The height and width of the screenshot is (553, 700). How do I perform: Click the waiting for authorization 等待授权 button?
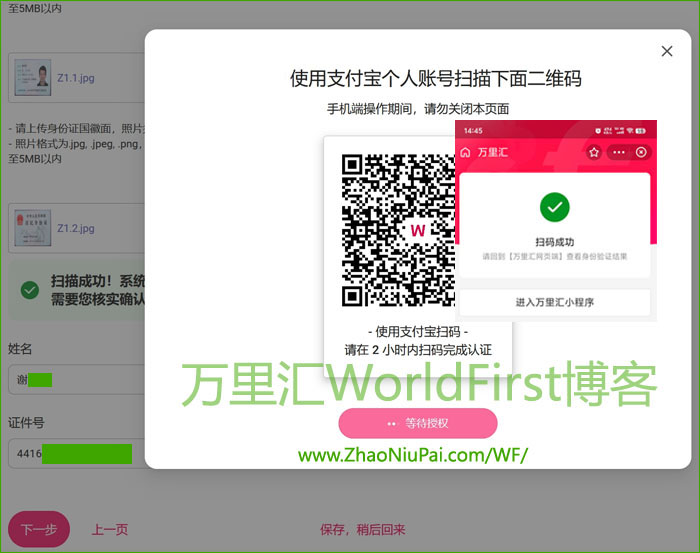point(418,423)
